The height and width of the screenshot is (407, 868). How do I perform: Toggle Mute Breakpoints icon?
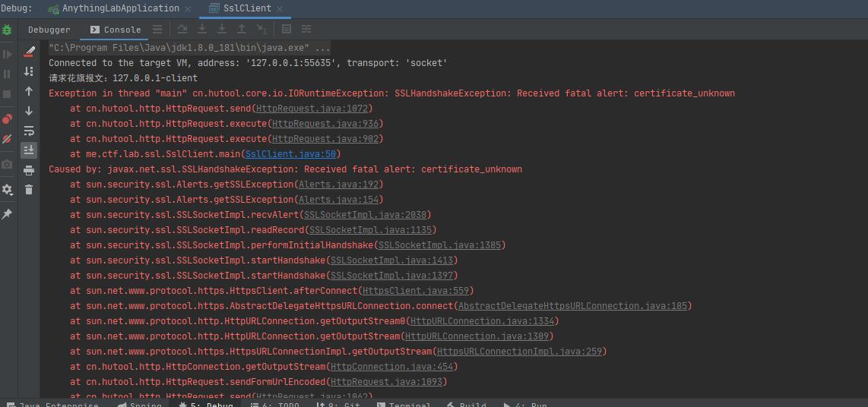click(x=7, y=139)
